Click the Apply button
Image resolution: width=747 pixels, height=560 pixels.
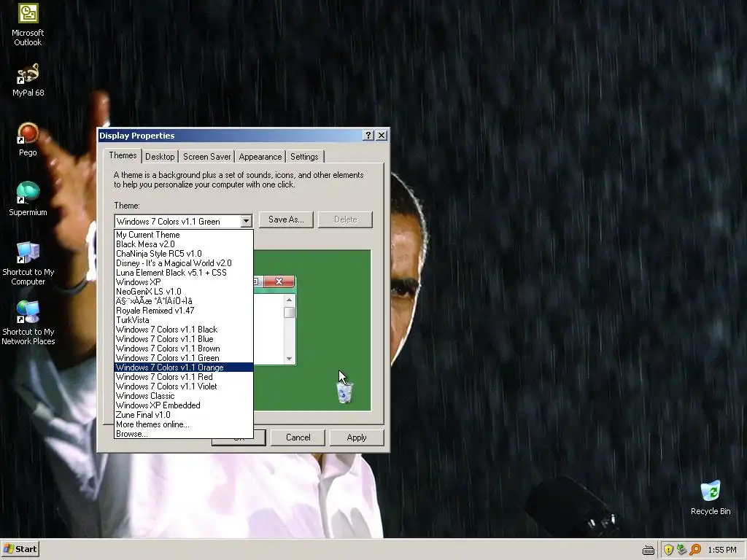356,437
